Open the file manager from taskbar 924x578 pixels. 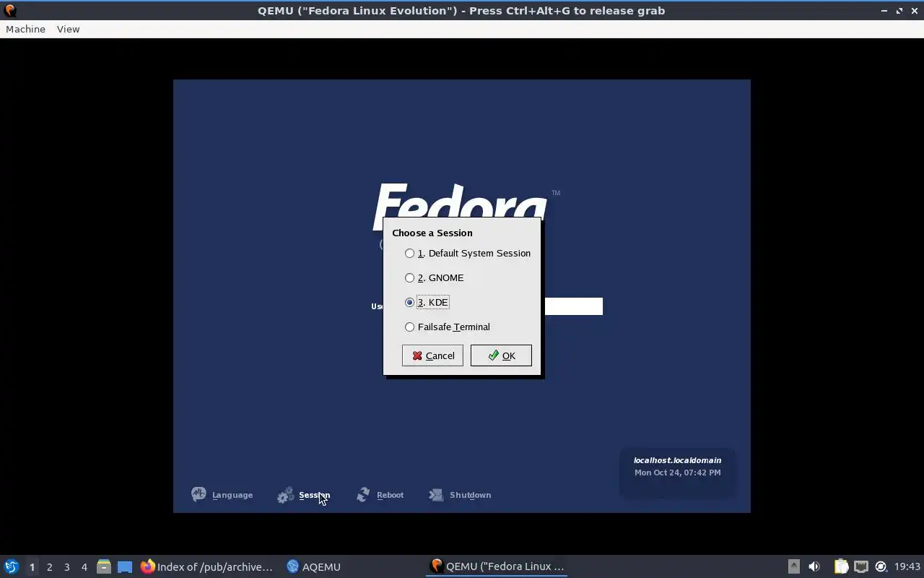(x=104, y=566)
